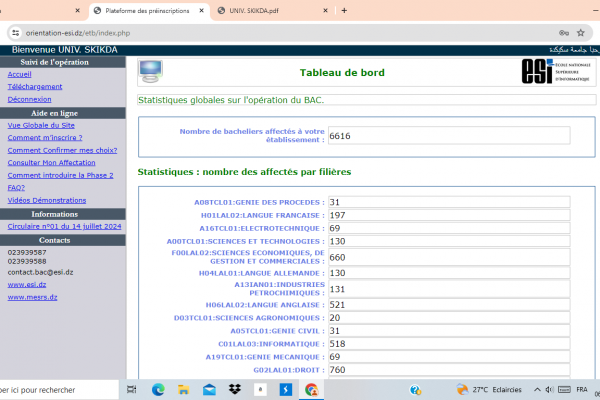The width and height of the screenshot is (600, 400).
Task: Close the UNIV. SKIKDA.pdf tab
Action: click(325, 11)
